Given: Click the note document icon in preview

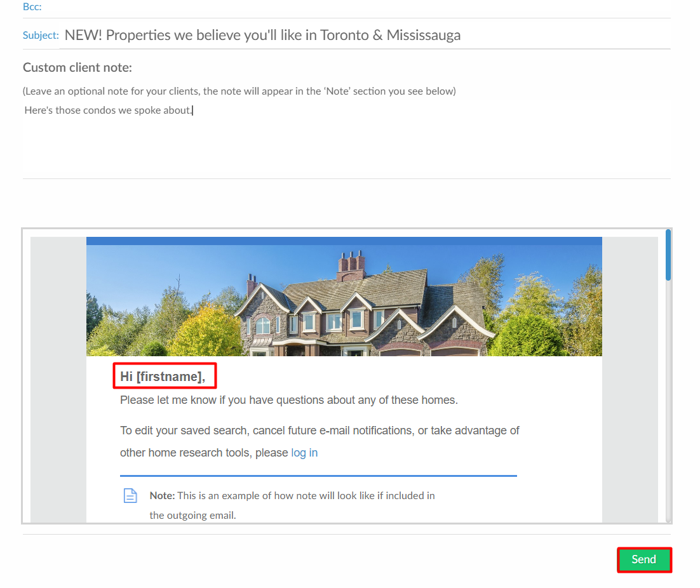Looking at the screenshot, I should point(130,496).
